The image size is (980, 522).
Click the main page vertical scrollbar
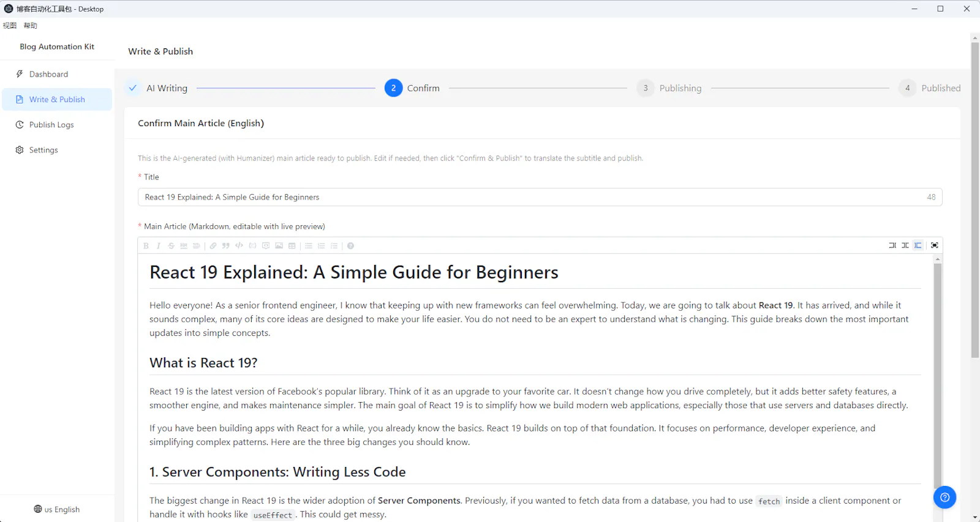coord(975,200)
